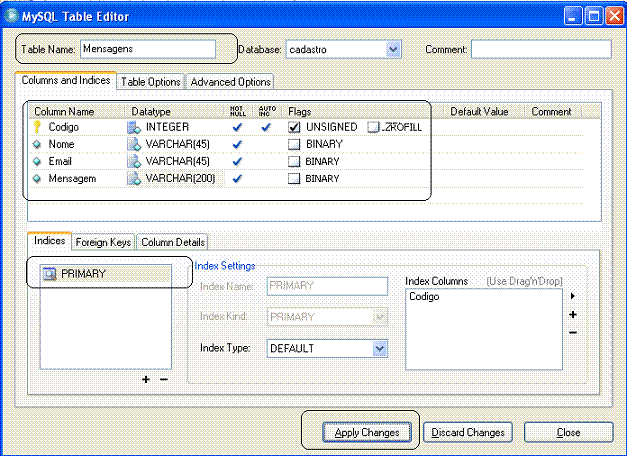The image size is (627, 456).
Task: Open the Foreign Keys tab
Action: pyautogui.click(x=103, y=242)
